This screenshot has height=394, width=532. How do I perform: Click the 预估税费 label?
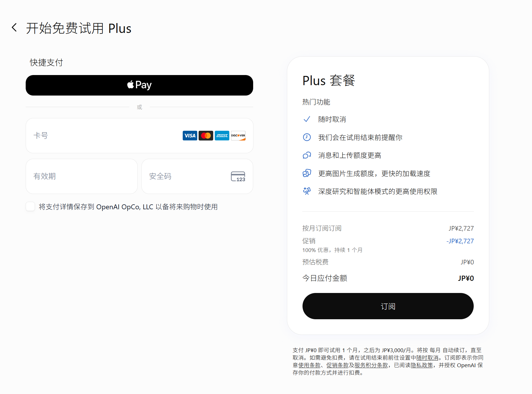(x=315, y=262)
